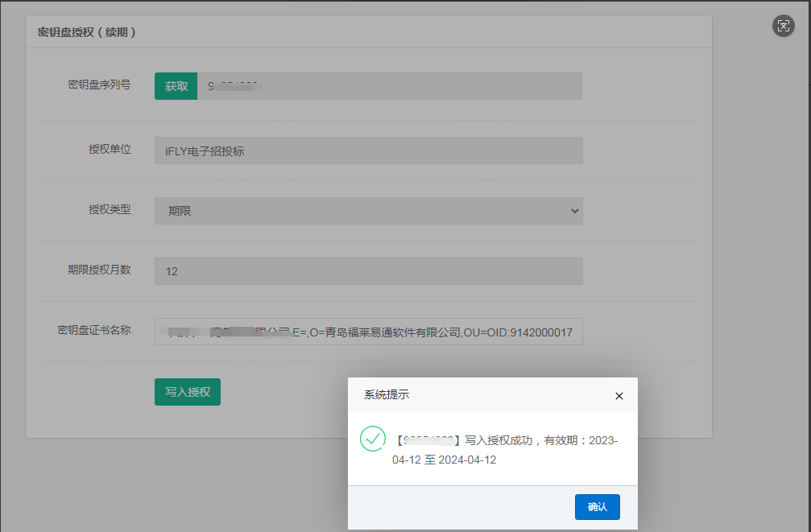Click the 系统提示 dialog title

point(387,395)
